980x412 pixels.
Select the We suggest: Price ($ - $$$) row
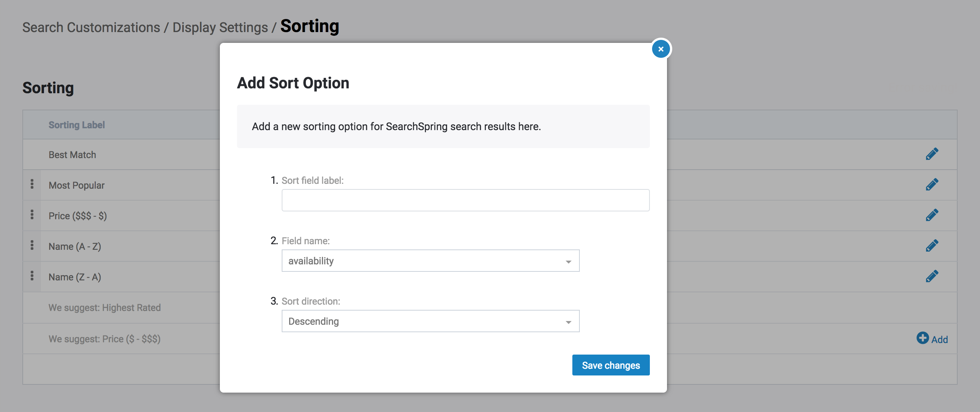click(x=104, y=339)
